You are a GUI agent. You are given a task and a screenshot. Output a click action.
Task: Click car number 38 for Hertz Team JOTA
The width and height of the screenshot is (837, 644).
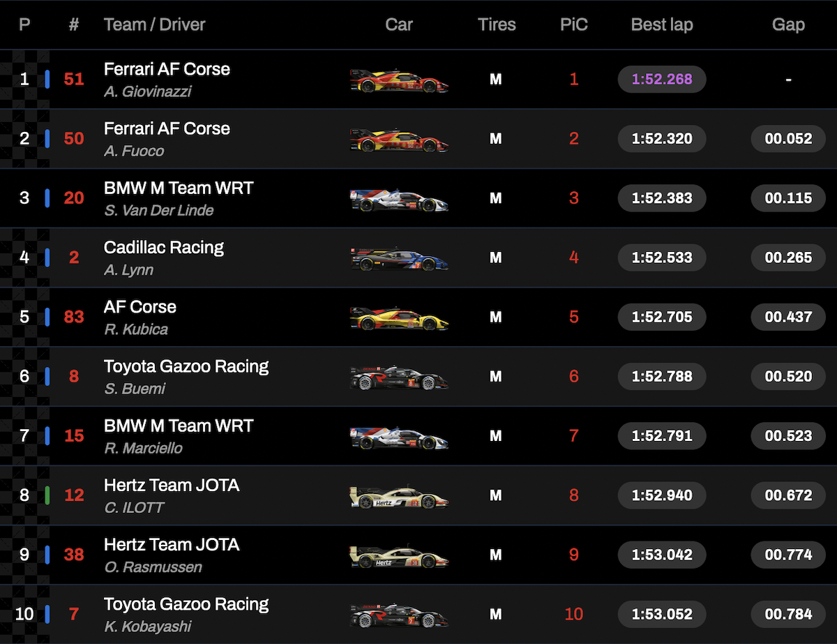coord(74,555)
